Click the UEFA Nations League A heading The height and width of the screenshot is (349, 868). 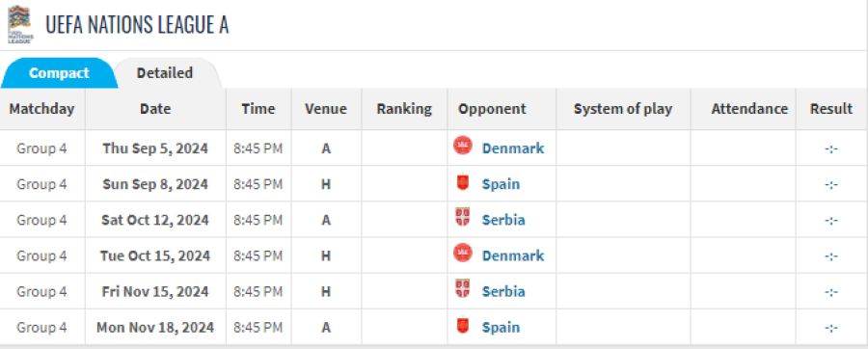(137, 25)
